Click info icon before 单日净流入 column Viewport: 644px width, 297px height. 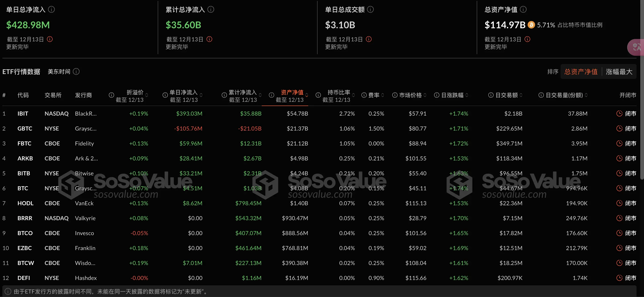point(165,95)
